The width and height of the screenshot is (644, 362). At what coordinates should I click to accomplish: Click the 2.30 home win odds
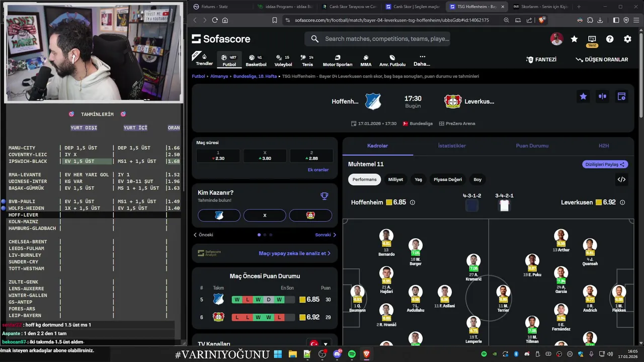click(218, 156)
